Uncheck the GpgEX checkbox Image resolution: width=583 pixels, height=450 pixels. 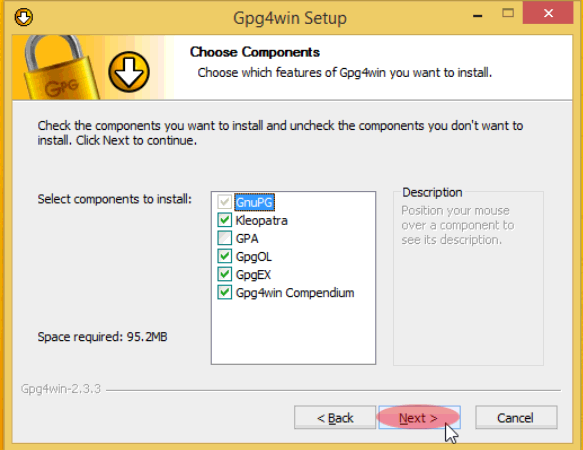[x=225, y=274]
